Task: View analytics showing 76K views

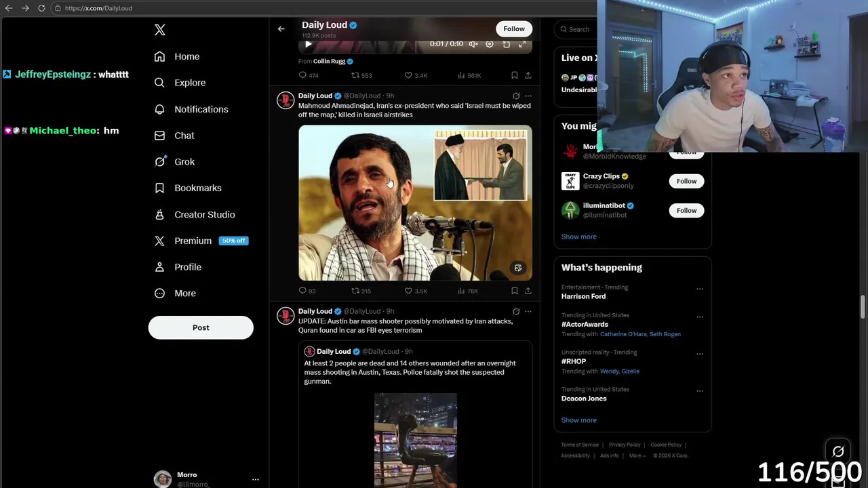Action: 468,291
